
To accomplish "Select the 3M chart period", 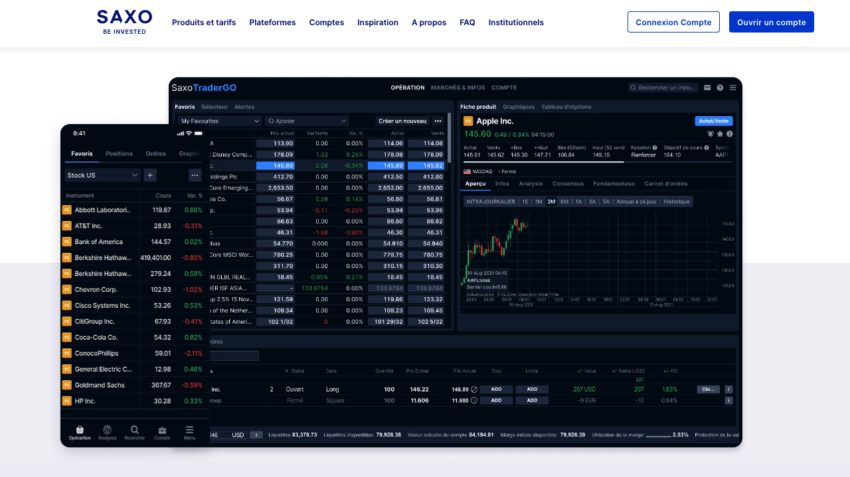I will click(x=551, y=202).
